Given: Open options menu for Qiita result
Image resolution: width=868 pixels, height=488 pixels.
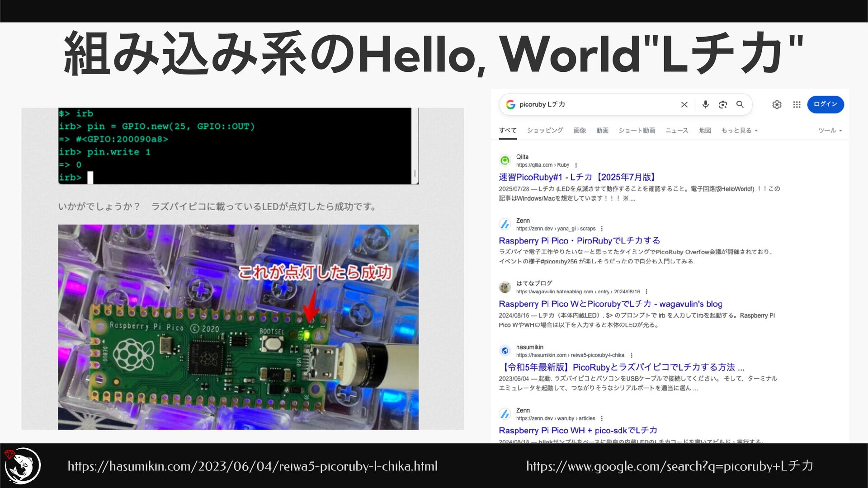Looking at the screenshot, I should (x=576, y=165).
